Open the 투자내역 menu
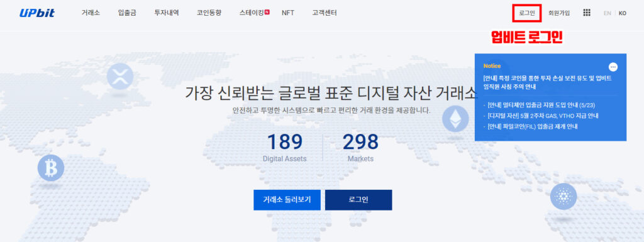Screen dimensions: 644x242 166,13
